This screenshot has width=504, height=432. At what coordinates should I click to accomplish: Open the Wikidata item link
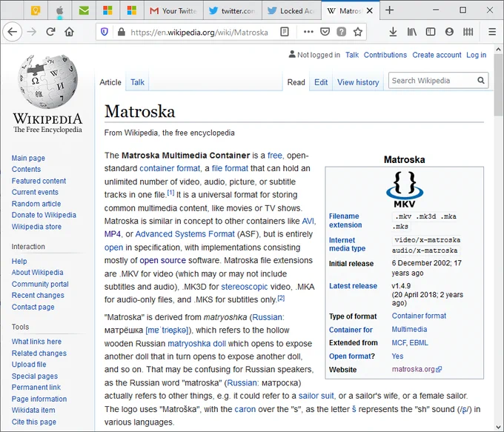coord(33,411)
